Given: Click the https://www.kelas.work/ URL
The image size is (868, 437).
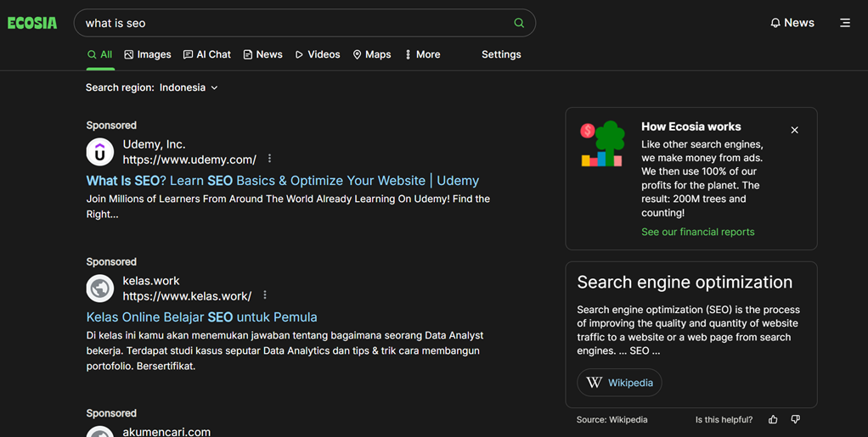Looking at the screenshot, I should (187, 296).
